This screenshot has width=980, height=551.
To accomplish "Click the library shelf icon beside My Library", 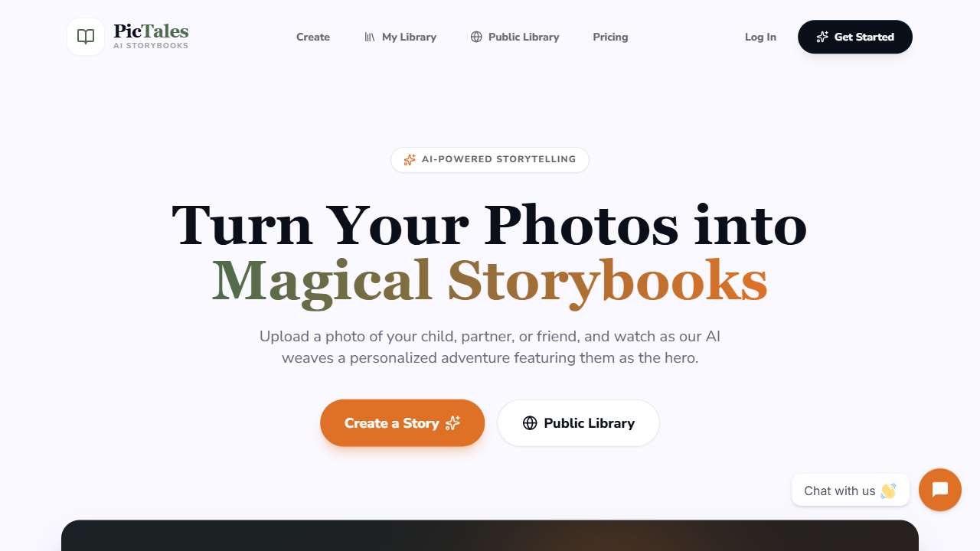I will (x=370, y=37).
